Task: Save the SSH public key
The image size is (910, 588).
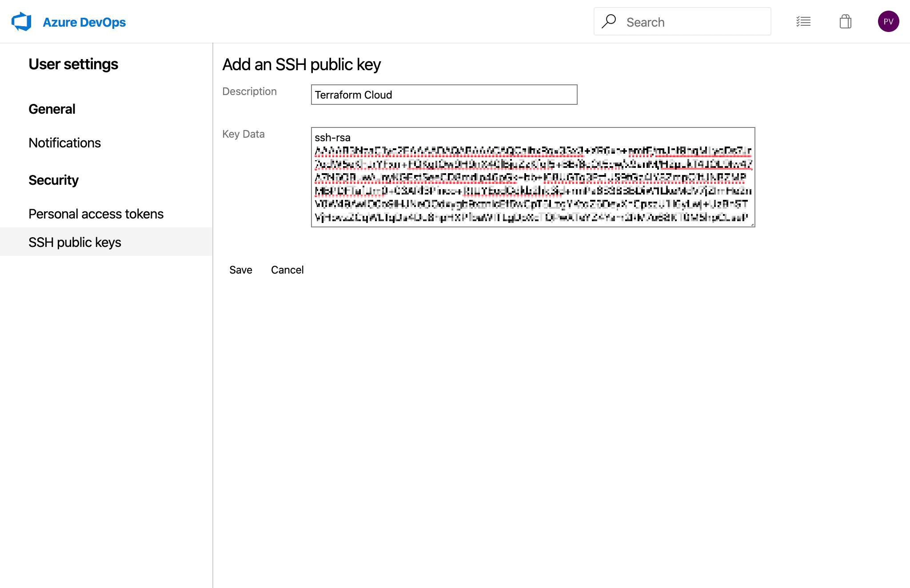Action: click(241, 270)
